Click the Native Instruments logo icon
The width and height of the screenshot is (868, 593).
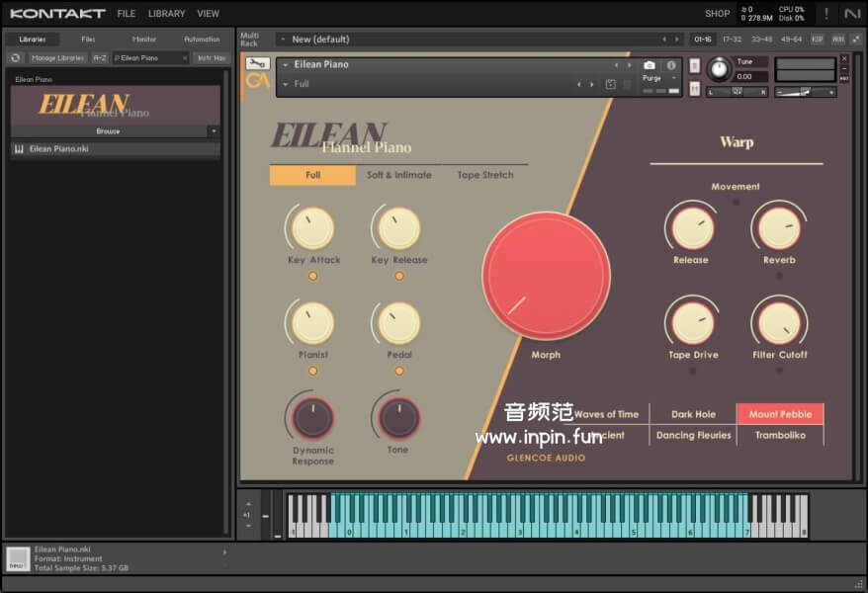coord(852,14)
